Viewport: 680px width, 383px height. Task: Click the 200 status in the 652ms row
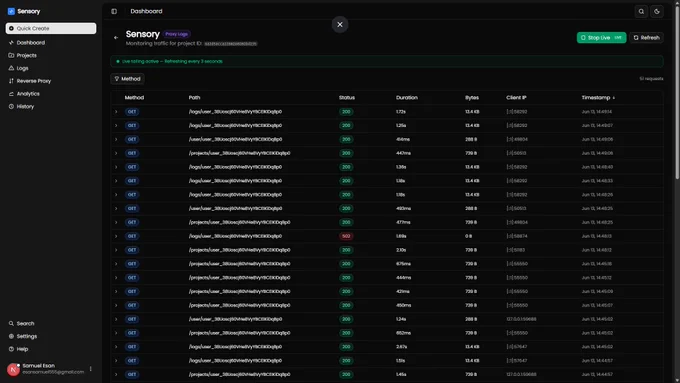click(346, 333)
